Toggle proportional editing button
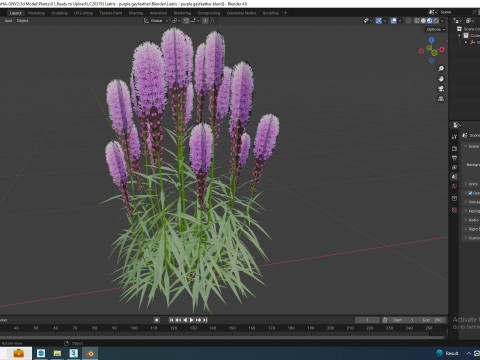 [205, 21]
